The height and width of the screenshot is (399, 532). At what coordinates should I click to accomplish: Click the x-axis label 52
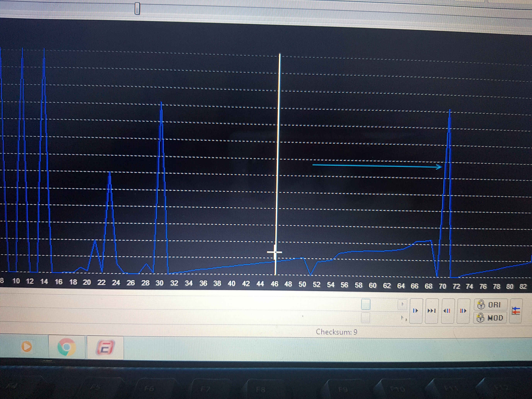(x=316, y=284)
